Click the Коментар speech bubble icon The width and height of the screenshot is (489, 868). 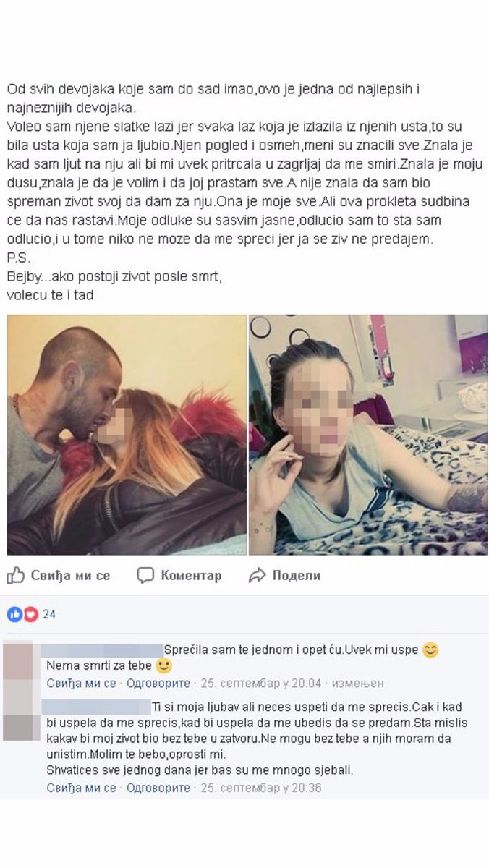coord(145,576)
